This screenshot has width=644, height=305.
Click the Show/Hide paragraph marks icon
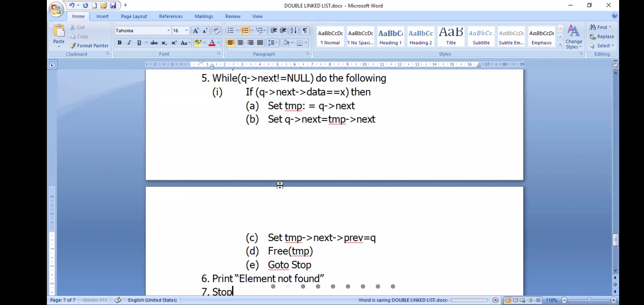pos(305,30)
